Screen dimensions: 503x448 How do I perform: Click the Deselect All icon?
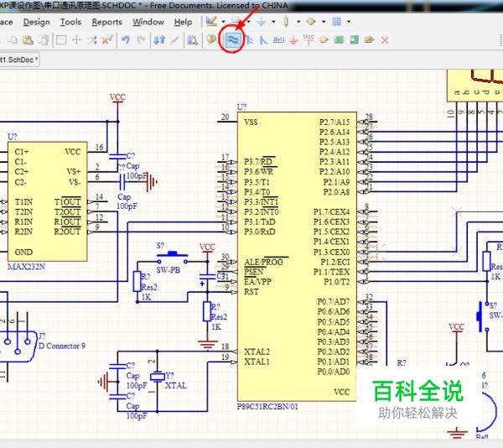point(91,40)
